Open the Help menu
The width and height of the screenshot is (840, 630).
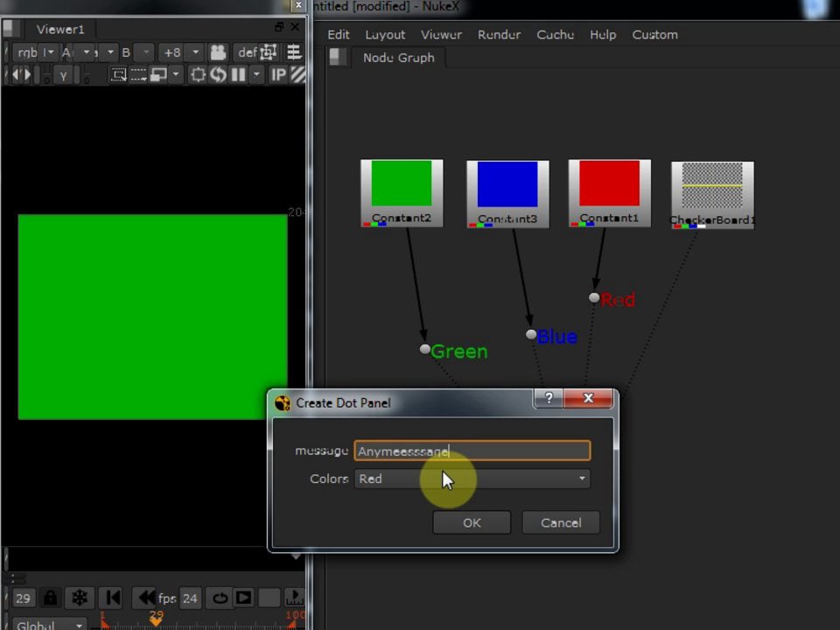(603, 35)
